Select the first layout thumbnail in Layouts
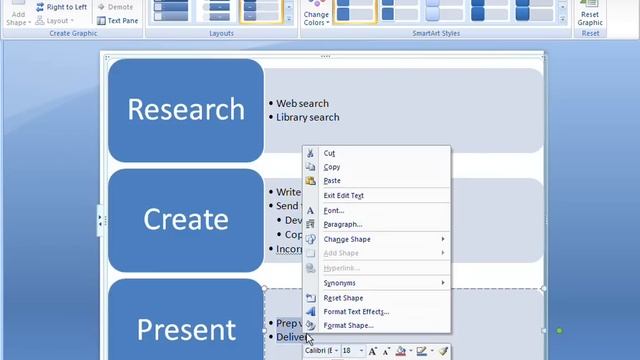 (170, 11)
